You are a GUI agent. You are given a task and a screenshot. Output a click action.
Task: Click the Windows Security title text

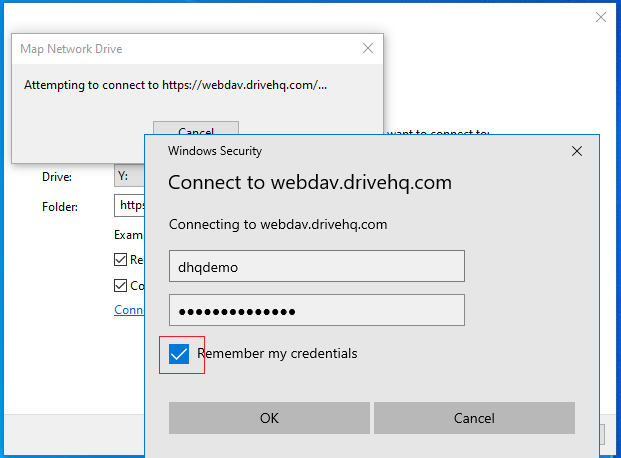[215, 151]
